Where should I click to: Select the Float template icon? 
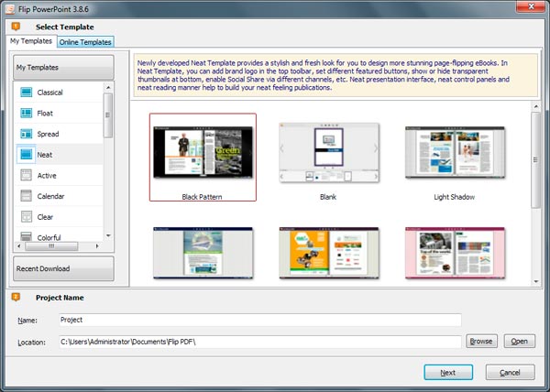click(27, 113)
